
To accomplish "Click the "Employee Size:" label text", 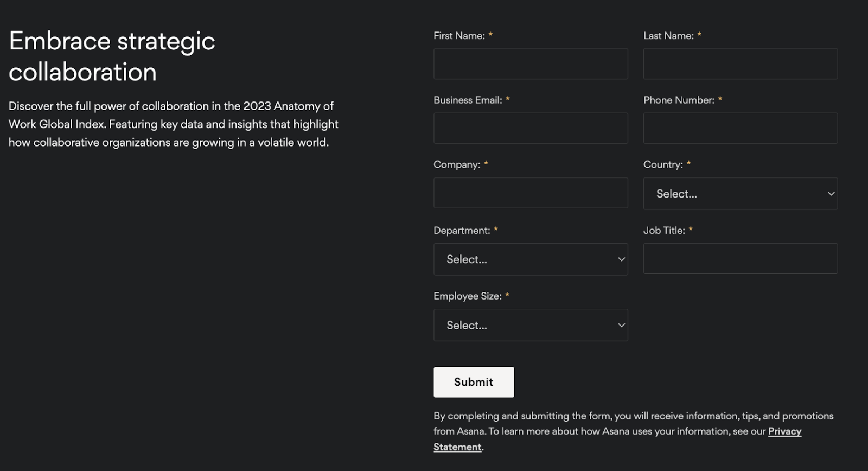I will (467, 296).
